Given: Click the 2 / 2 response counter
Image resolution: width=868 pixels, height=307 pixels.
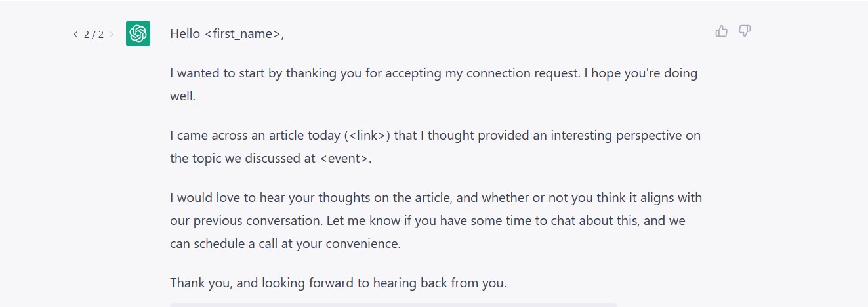Looking at the screenshot, I should pyautogui.click(x=94, y=35).
